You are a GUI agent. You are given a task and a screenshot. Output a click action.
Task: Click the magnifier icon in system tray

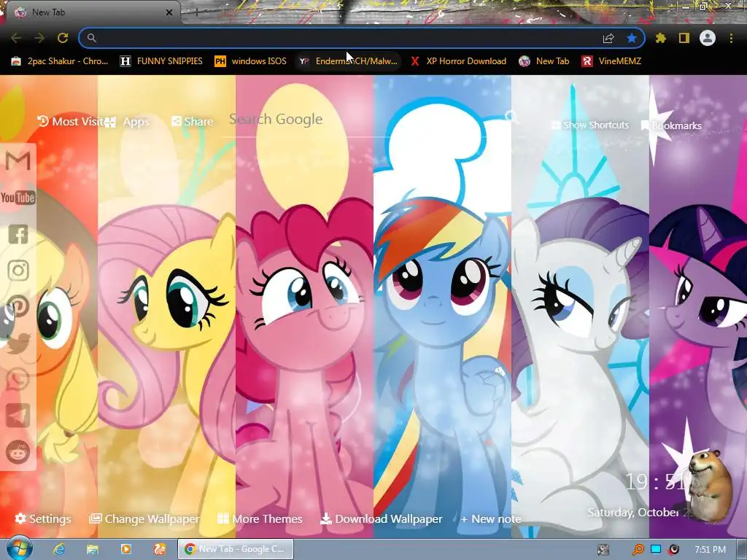pos(638,550)
